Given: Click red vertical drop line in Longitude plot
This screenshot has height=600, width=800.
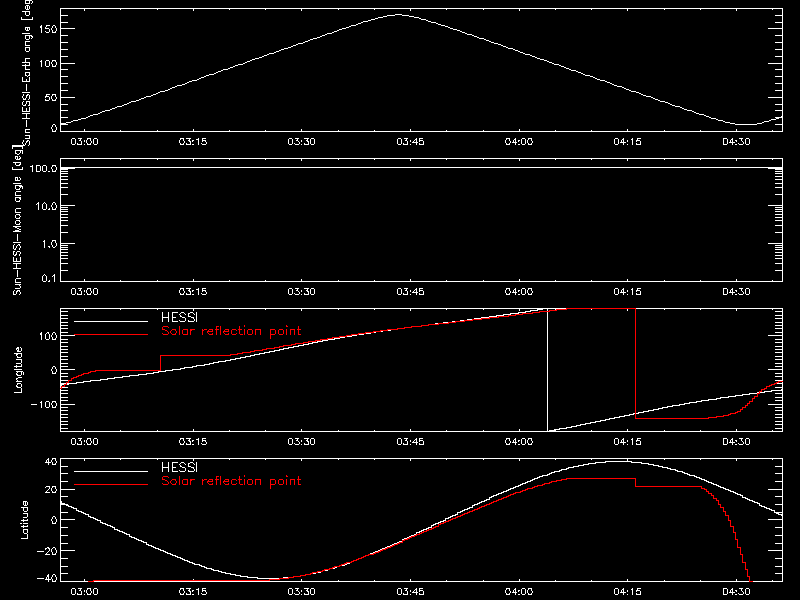Looking at the screenshot, I should (636, 363).
